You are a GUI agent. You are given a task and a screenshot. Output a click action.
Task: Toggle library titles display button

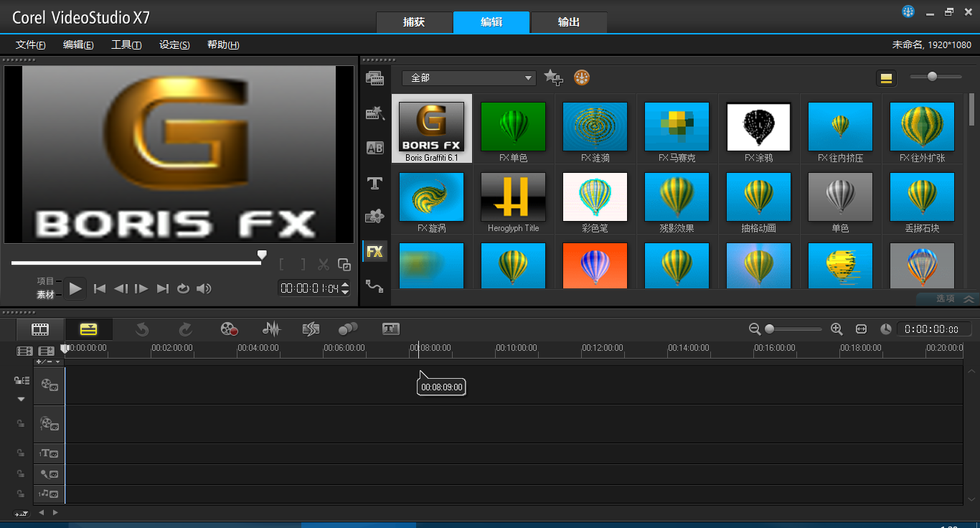click(x=886, y=77)
